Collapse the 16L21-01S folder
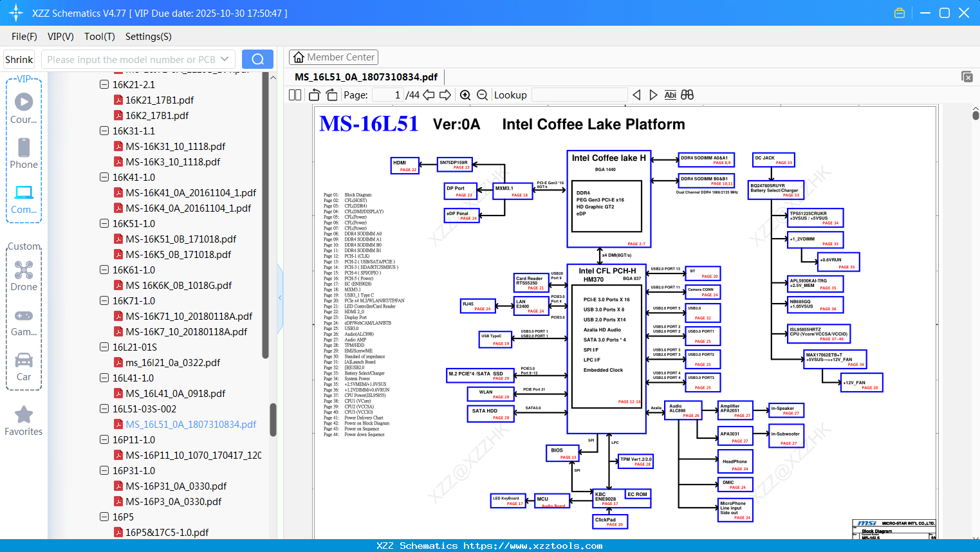The width and height of the screenshot is (980, 552). (104, 347)
